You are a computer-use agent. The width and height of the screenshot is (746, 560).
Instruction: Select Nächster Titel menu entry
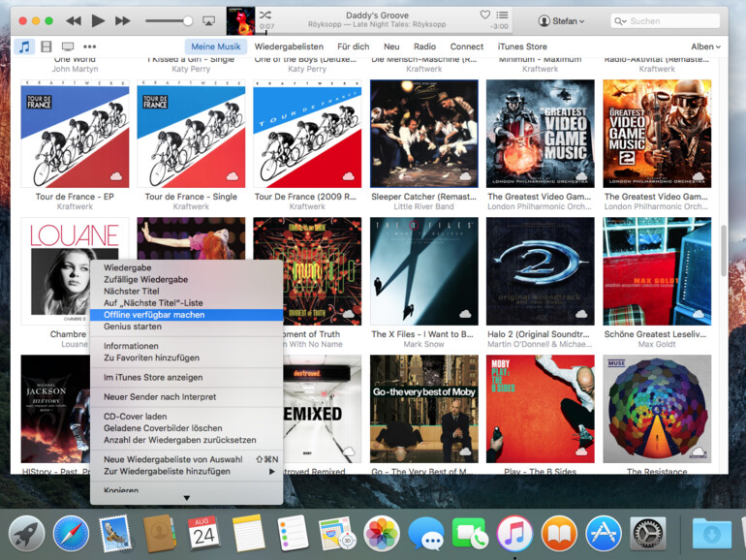click(x=186, y=292)
